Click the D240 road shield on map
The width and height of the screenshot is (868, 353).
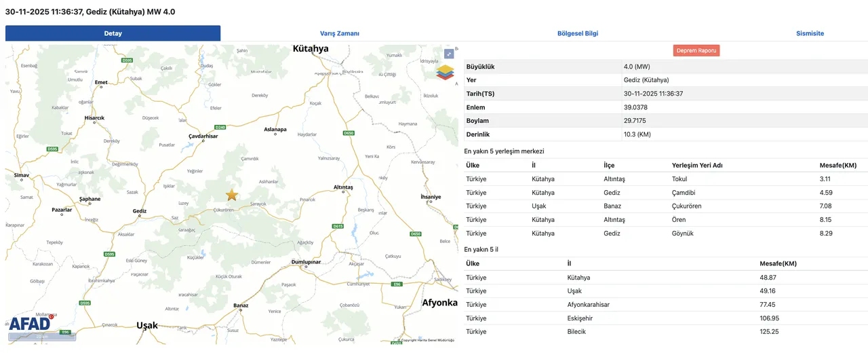point(219,127)
